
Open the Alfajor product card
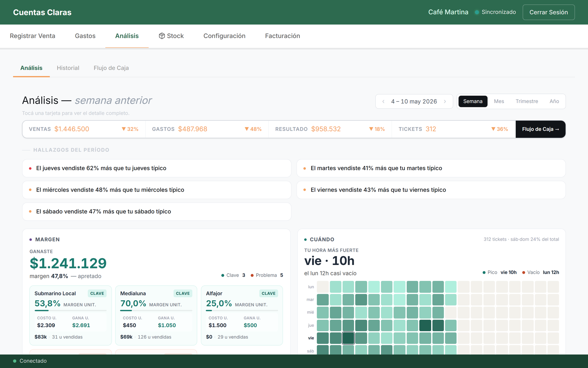(242, 316)
